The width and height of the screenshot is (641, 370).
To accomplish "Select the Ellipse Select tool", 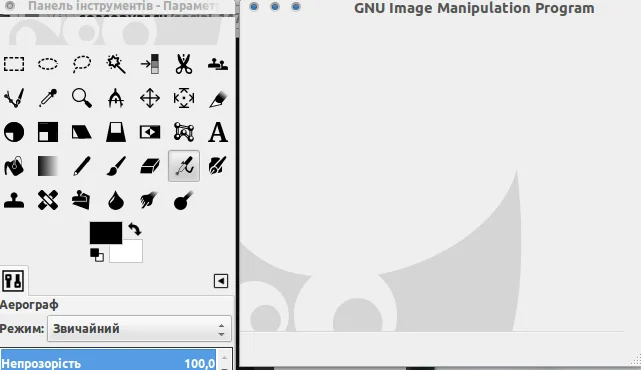I will click(x=48, y=64).
